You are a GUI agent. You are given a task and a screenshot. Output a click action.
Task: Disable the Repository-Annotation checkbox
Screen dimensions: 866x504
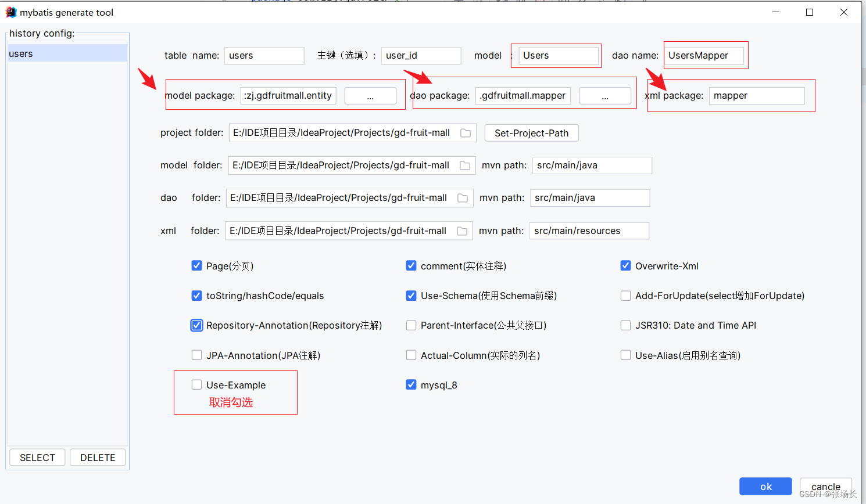(196, 325)
